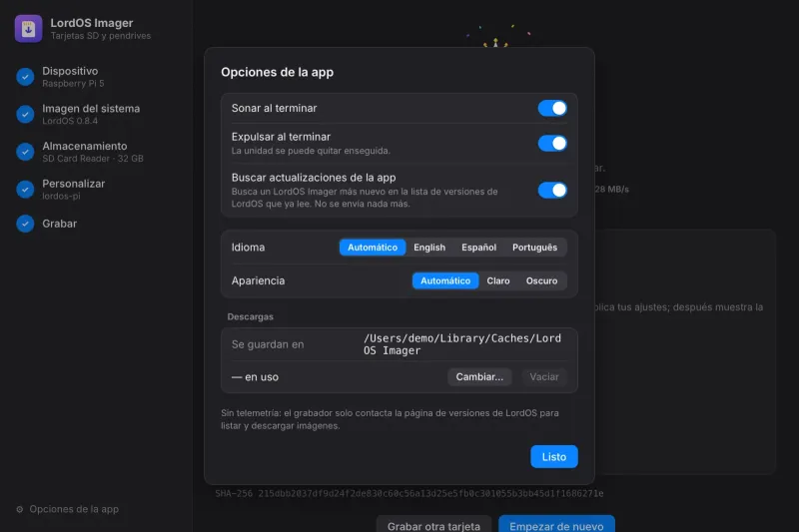Click the 'lordos-pi' sidebar subtitle

pyautogui.click(x=61, y=196)
